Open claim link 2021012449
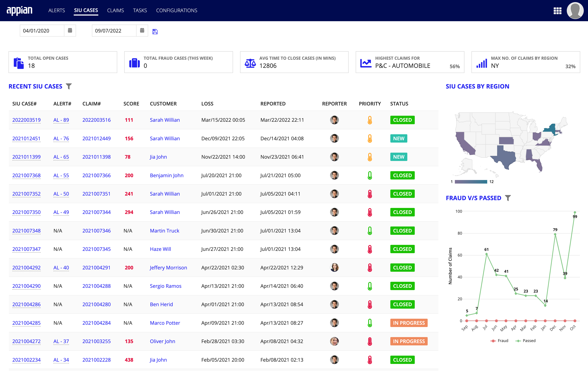This screenshot has height=371, width=588. 96,138
